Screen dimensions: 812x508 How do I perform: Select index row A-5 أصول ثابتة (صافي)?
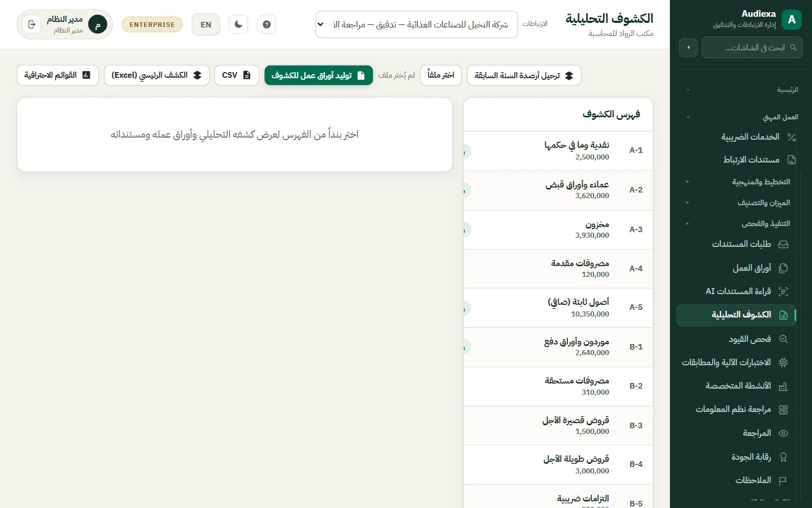click(558, 308)
